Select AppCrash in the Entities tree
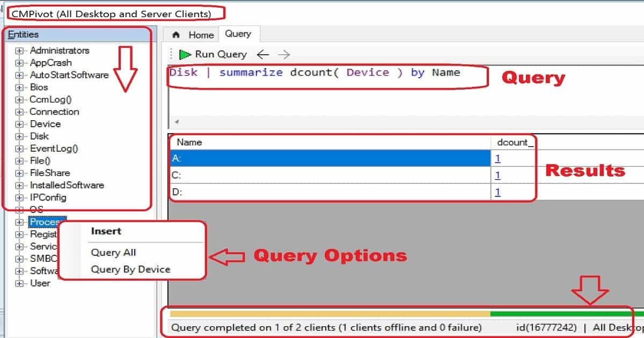This screenshot has height=338, width=644. tap(50, 63)
